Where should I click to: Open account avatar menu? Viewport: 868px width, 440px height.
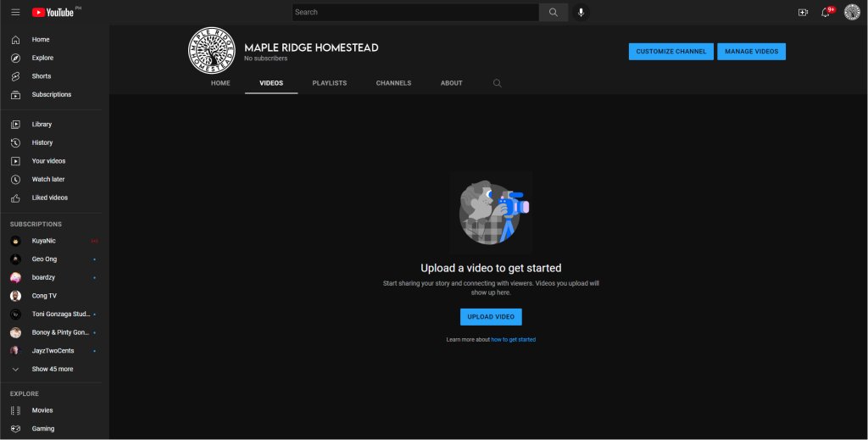tap(852, 12)
